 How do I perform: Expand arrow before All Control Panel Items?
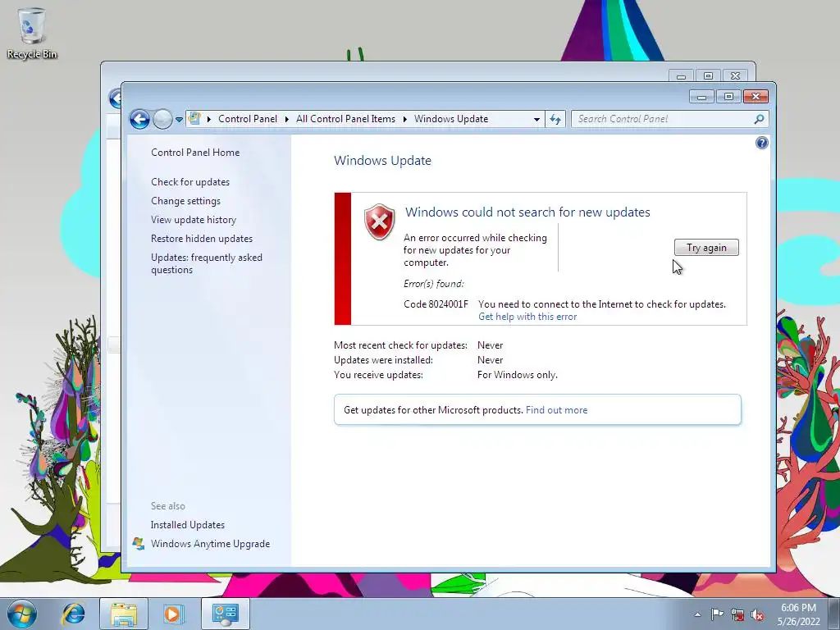click(x=287, y=119)
